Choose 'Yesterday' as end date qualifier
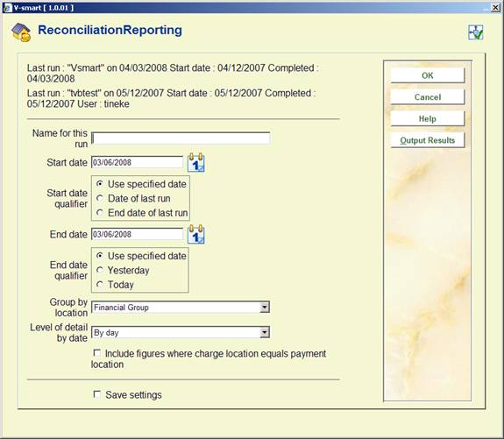 point(100,270)
